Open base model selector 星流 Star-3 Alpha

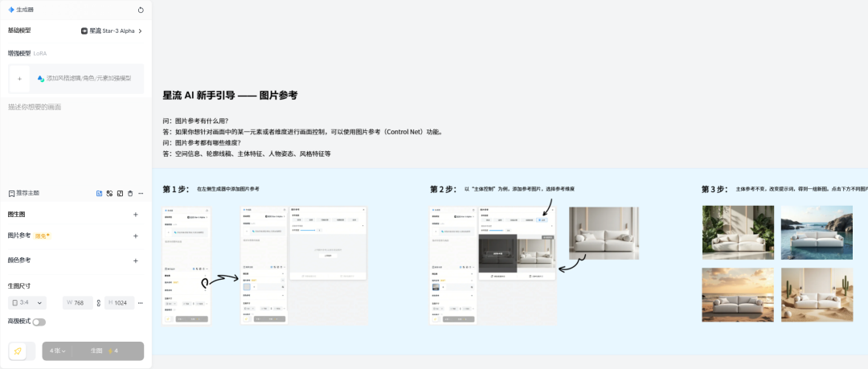(112, 31)
